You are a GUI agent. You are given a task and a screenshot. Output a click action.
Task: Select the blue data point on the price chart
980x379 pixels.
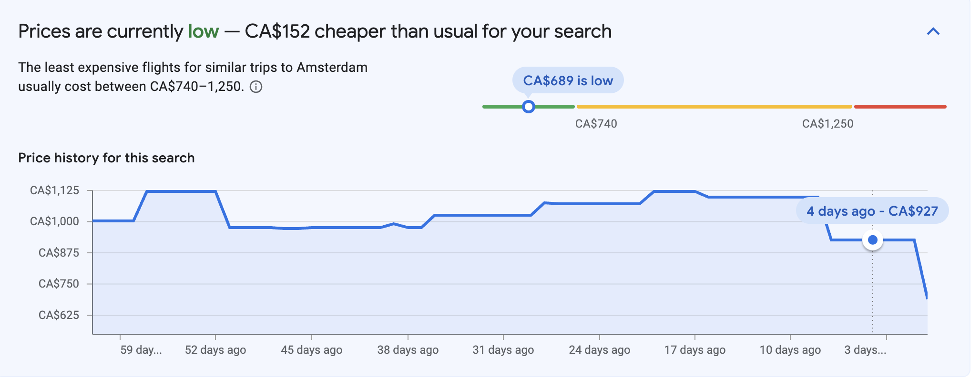873,240
